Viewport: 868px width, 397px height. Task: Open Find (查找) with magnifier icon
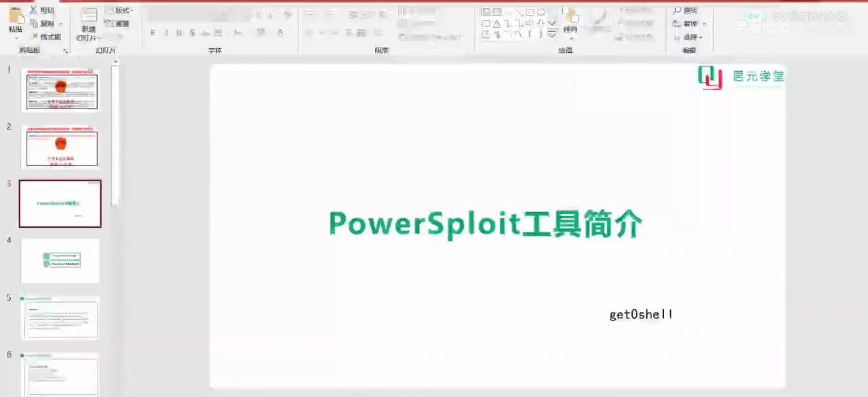point(685,10)
